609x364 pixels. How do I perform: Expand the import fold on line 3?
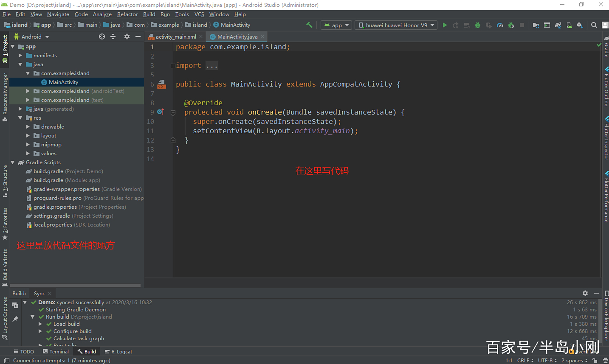(x=173, y=66)
